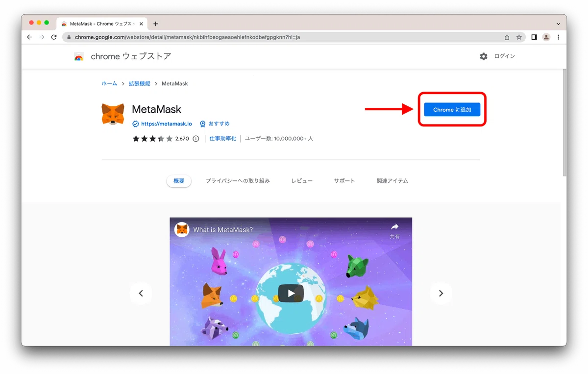Viewport: 588px width, 374px height.
Task: Close the MetaMask browser tab
Action: (141, 24)
